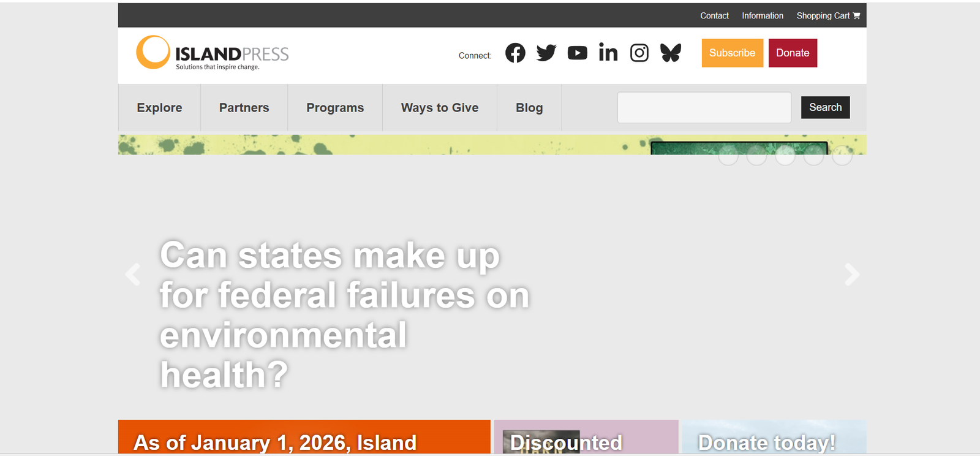Go to the Blog page
This screenshot has width=980, height=456.
tap(529, 108)
